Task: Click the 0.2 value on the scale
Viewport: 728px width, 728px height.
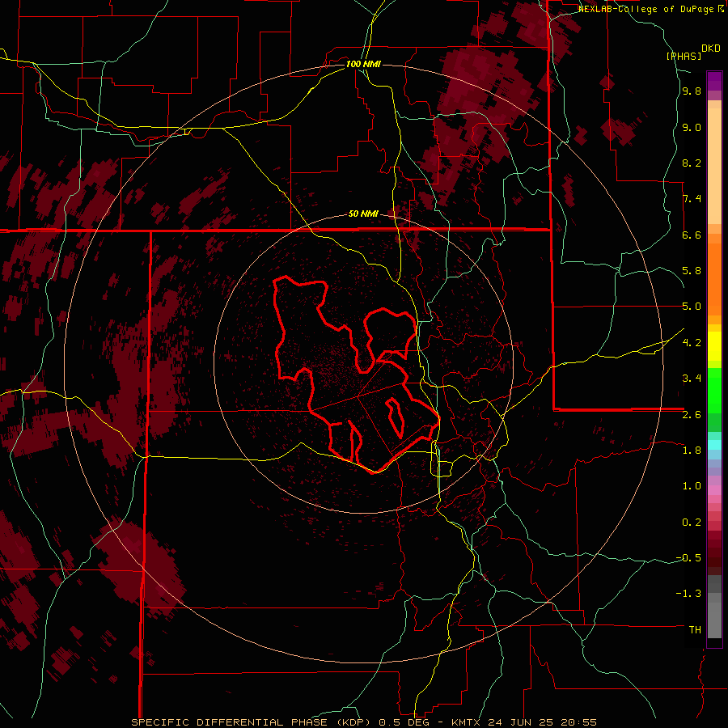Action: [x=692, y=523]
